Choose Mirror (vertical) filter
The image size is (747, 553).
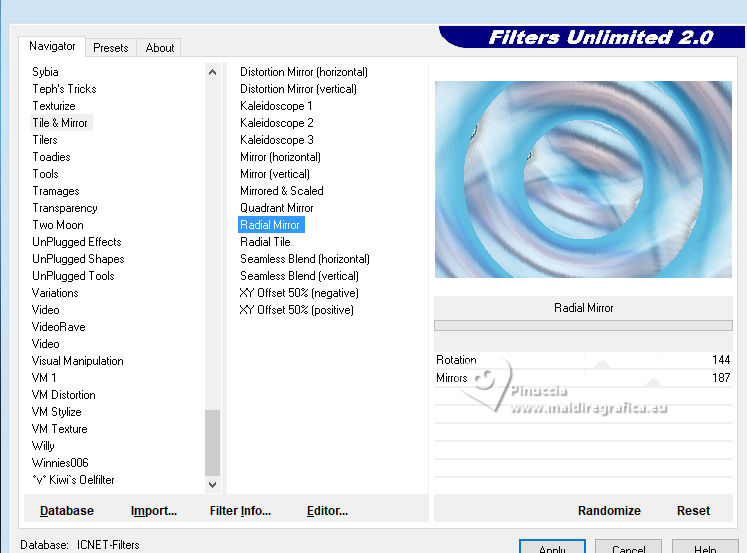[x=275, y=174]
